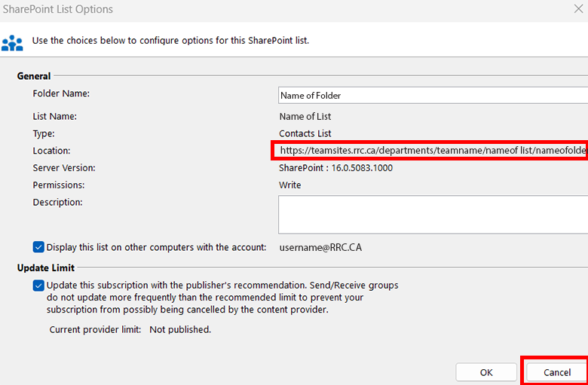Viewport: 588px width, 385px height.
Task: Click the 'SharePoint List Options' title bar
Action: 57,10
